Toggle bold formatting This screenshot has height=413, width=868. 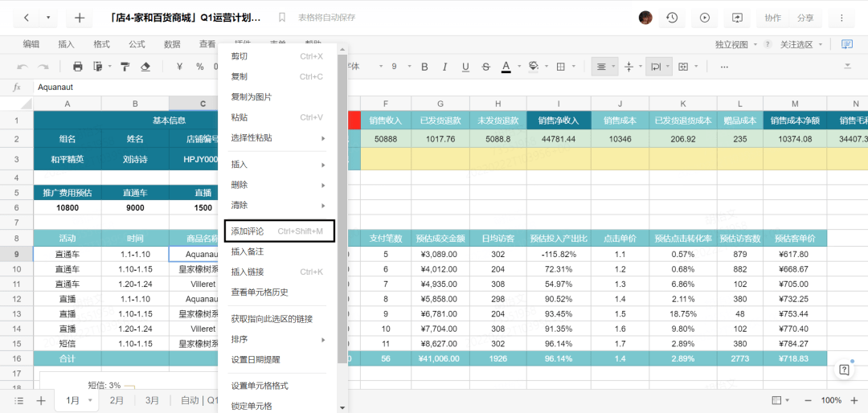(424, 67)
